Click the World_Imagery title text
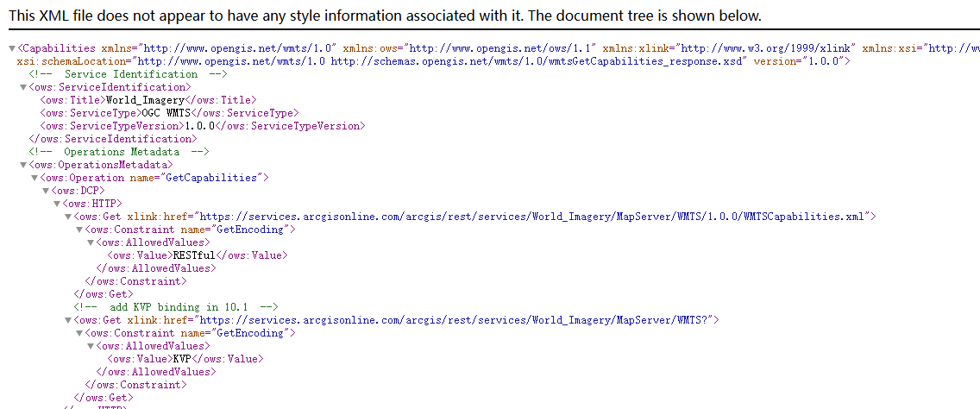This screenshot has width=980, height=409. point(146,100)
